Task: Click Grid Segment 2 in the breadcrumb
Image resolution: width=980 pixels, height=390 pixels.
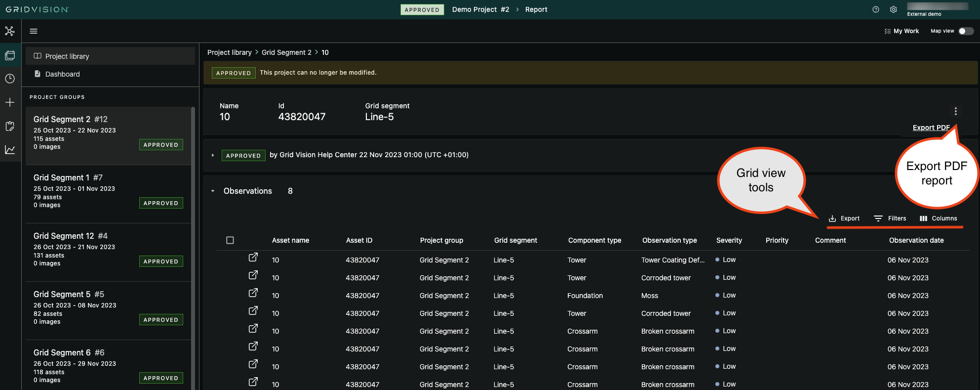Action: click(x=286, y=52)
